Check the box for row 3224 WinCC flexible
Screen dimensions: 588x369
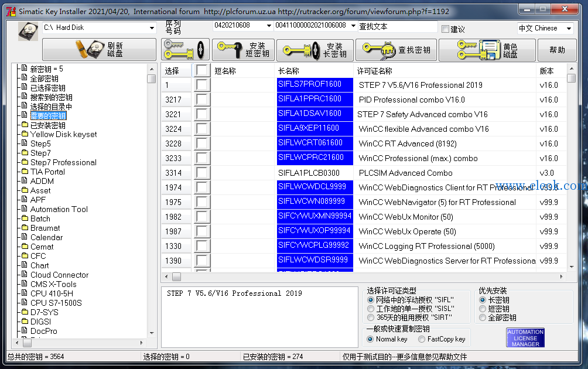pyautogui.click(x=201, y=129)
